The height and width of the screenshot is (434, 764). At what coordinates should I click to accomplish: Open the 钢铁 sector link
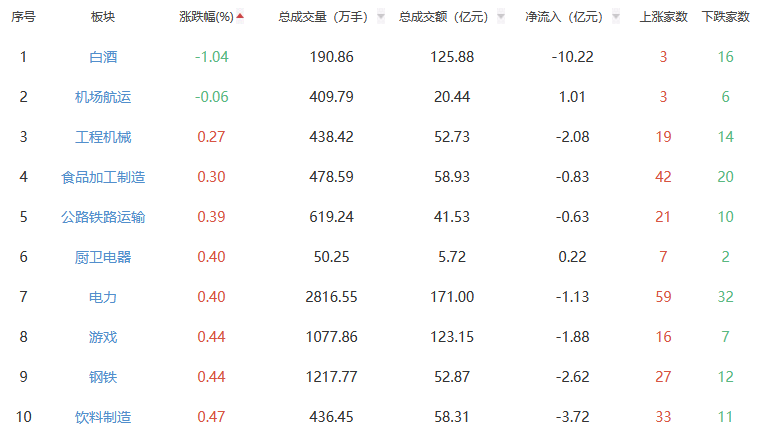pyautogui.click(x=103, y=377)
